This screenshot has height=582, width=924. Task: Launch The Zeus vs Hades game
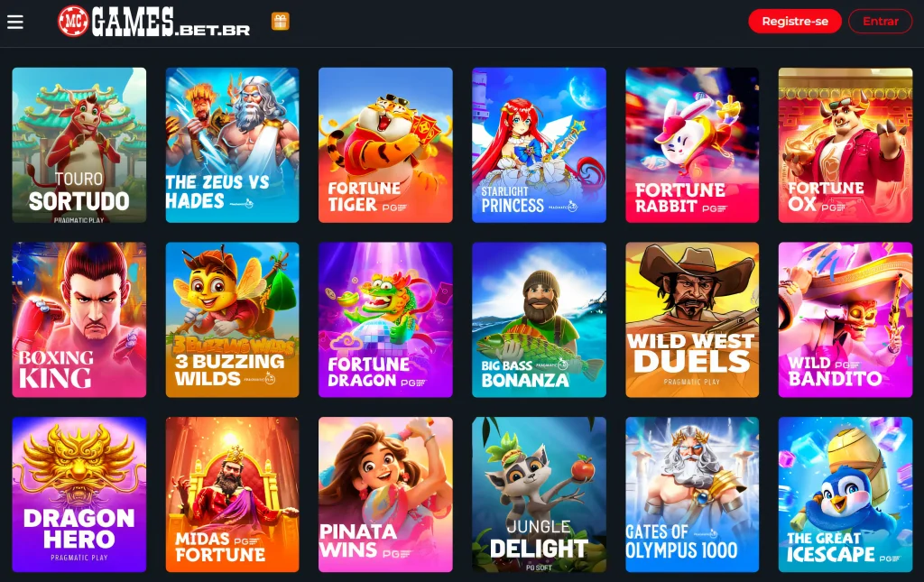[x=232, y=145]
